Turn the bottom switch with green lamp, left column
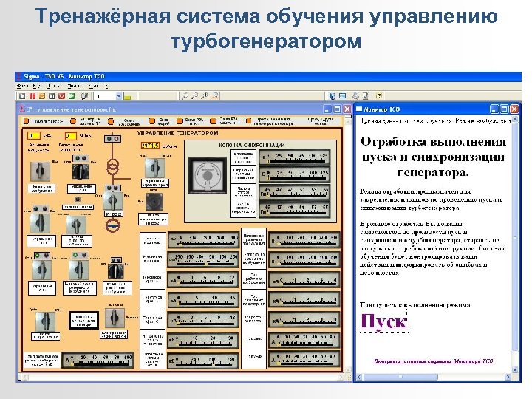532x399 pixels. pos(42,270)
